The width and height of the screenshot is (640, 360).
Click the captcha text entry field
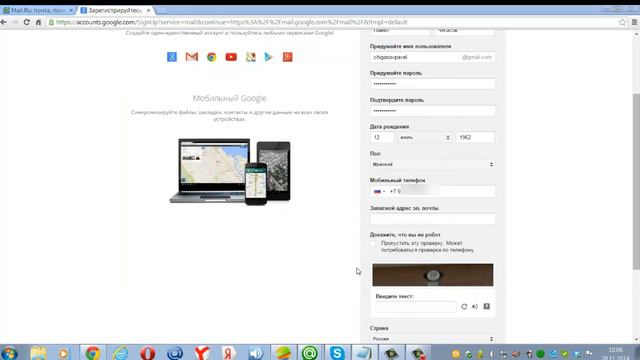416,307
